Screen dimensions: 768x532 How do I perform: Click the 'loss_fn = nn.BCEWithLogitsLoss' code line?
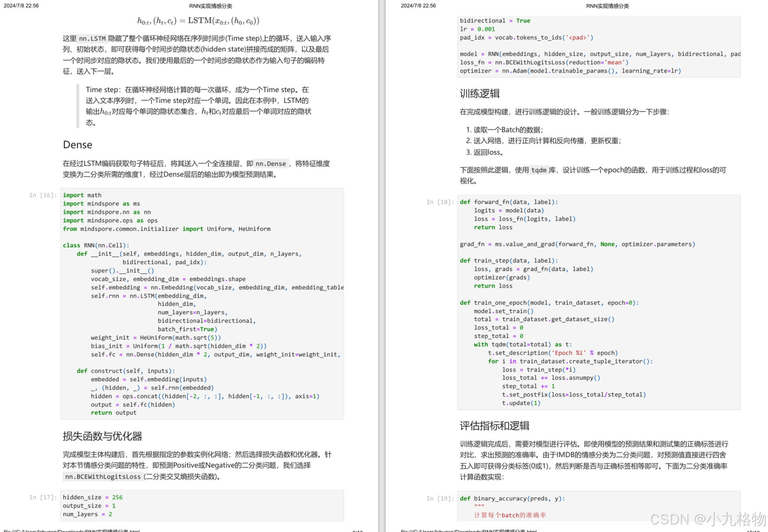point(544,63)
